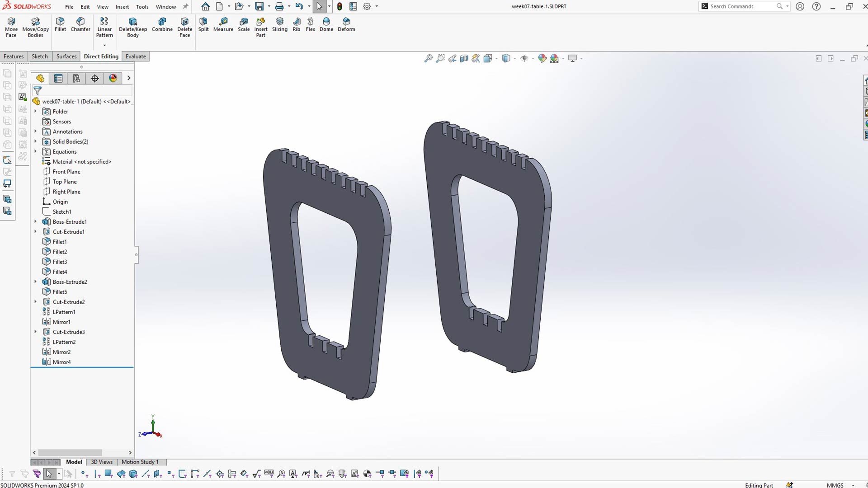Open the DisplayManager color sphere tab
This screenshot has width=868, height=488.
point(113,78)
